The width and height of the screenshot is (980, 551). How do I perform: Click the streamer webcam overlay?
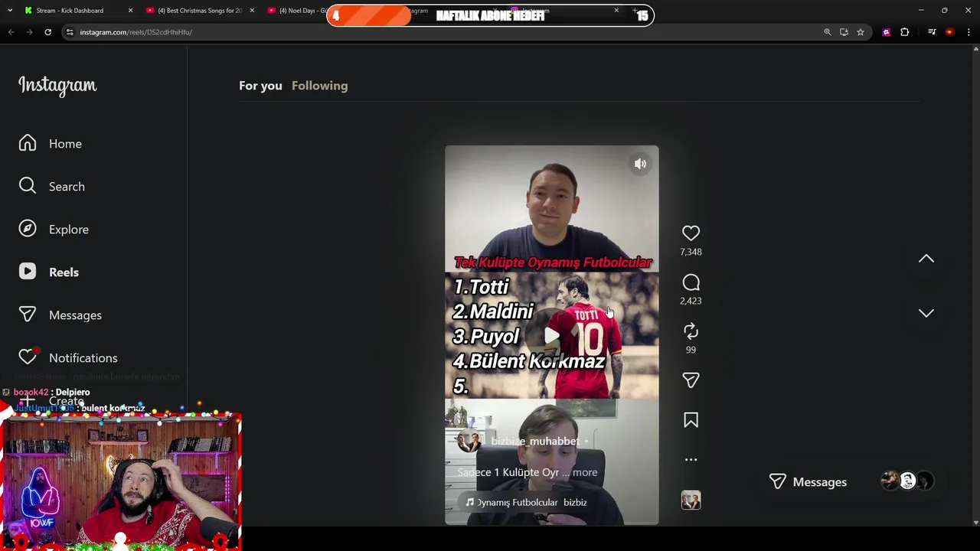coord(121,481)
